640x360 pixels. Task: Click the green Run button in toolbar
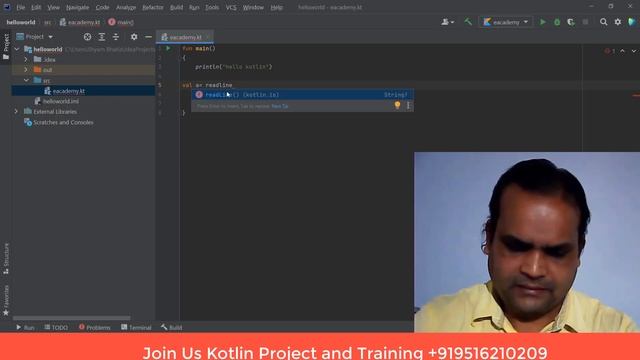[x=542, y=22]
